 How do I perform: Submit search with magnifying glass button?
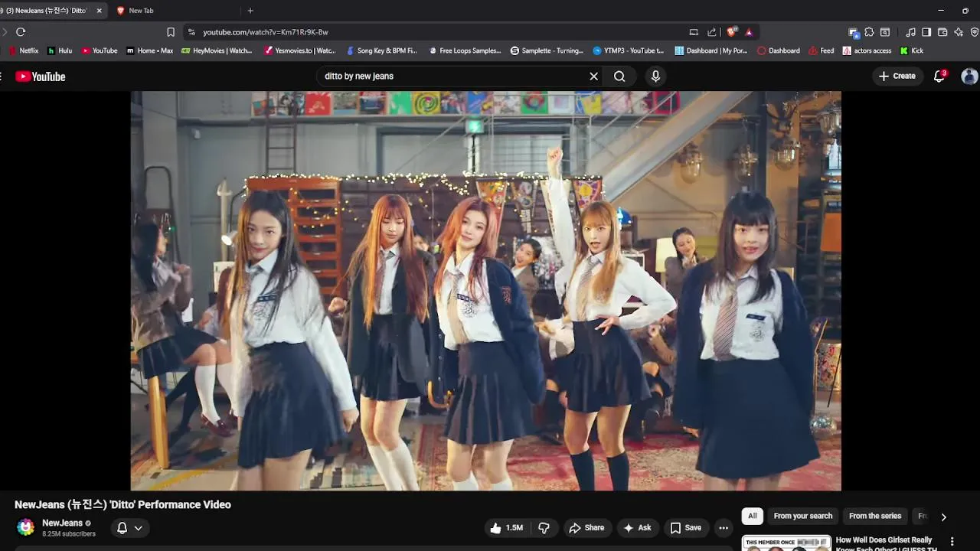point(619,77)
